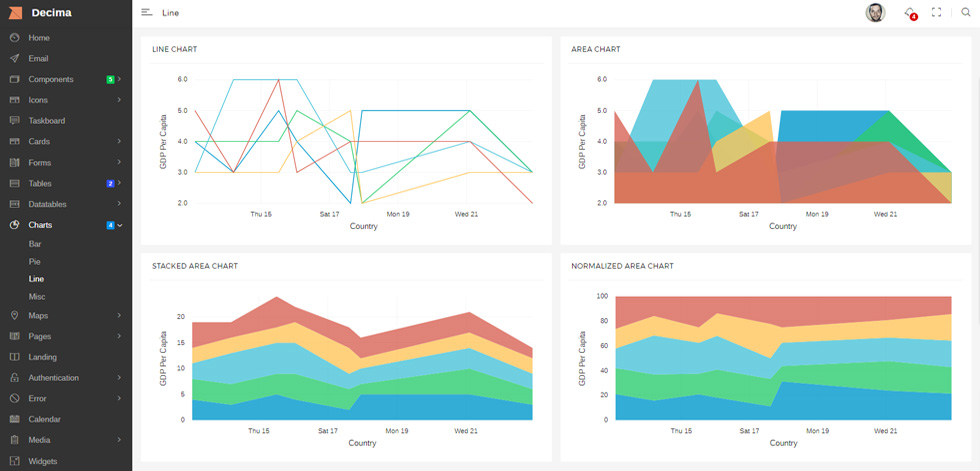The image size is (980, 471).
Task: Open the search magnifier icon
Action: point(966,12)
